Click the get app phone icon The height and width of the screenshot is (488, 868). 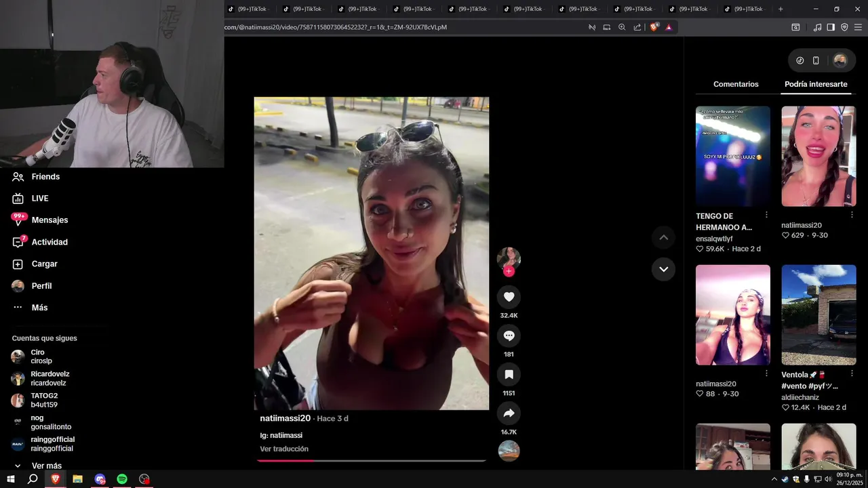tap(816, 60)
